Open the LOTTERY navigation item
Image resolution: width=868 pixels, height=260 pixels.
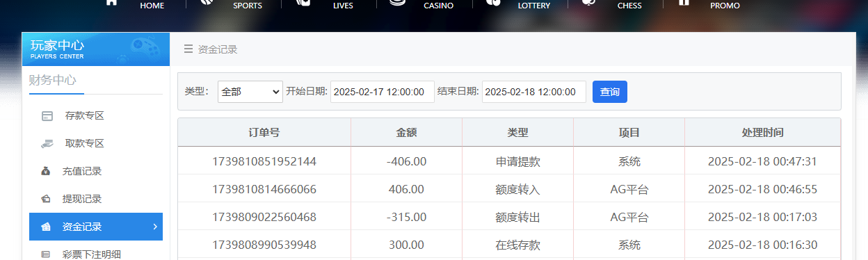pos(534,6)
